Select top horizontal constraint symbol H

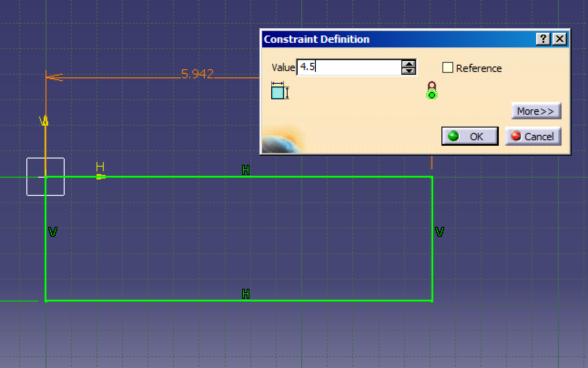click(246, 170)
